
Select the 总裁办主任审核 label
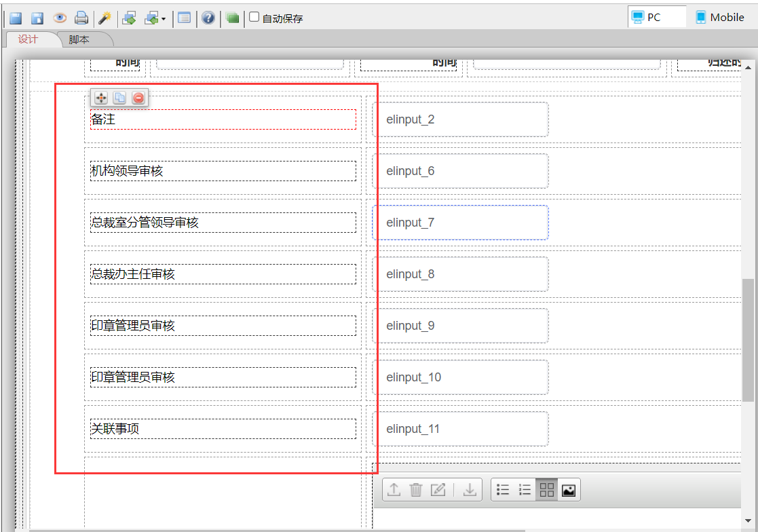click(223, 274)
